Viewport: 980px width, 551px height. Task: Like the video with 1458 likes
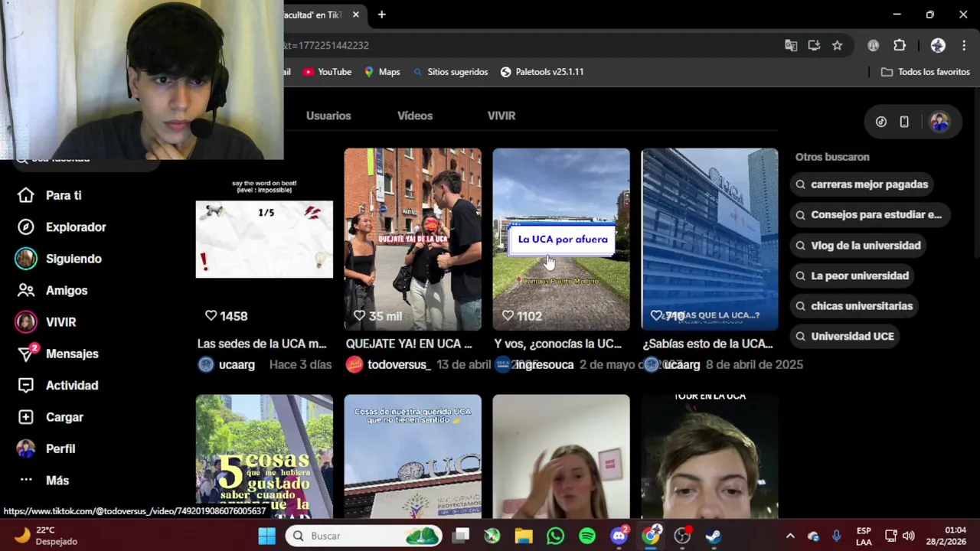[211, 315]
